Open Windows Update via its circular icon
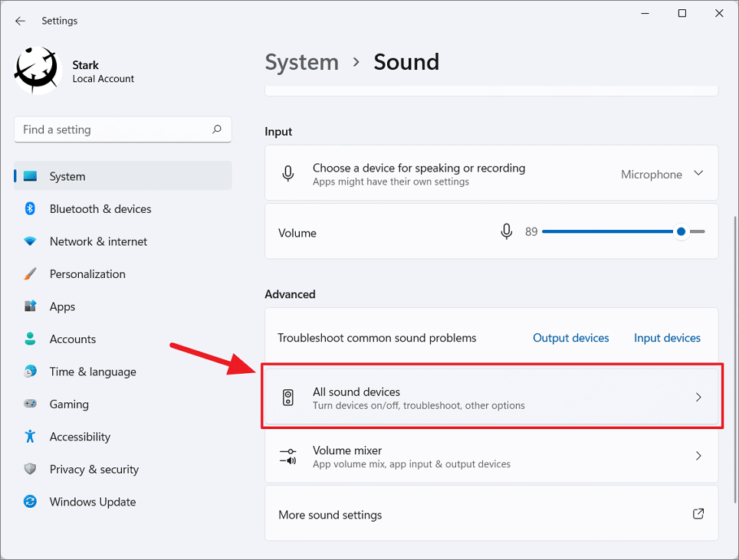 click(29, 502)
